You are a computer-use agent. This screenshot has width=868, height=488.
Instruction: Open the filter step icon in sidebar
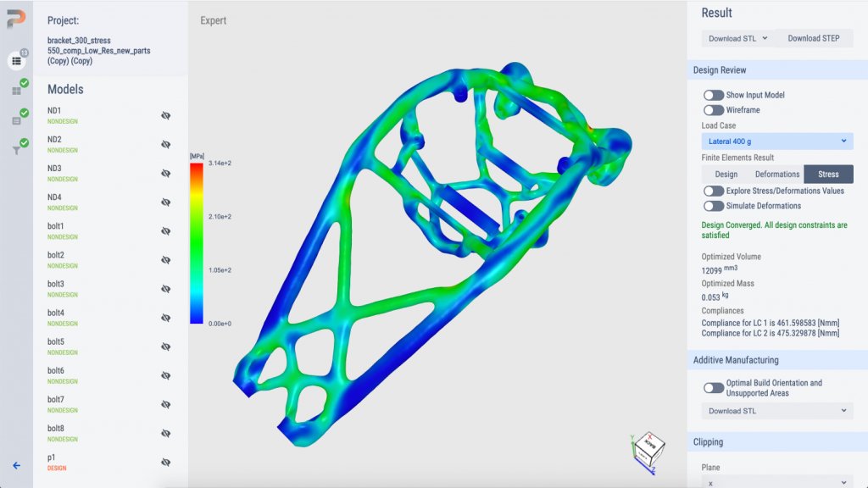click(17, 150)
